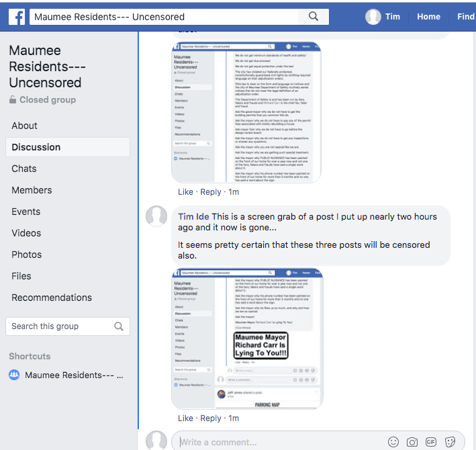Go to the group's Photos section

tap(26, 255)
